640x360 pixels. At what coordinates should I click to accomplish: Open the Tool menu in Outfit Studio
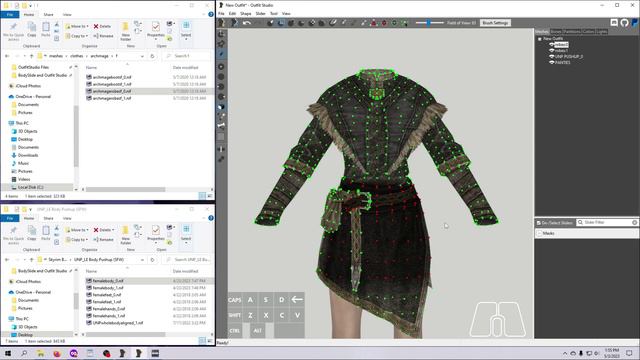(x=274, y=13)
